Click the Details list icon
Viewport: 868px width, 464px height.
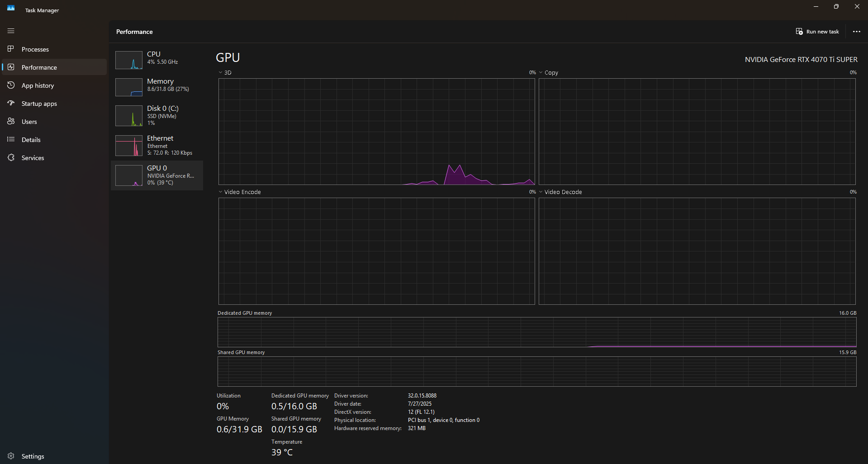click(11, 139)
